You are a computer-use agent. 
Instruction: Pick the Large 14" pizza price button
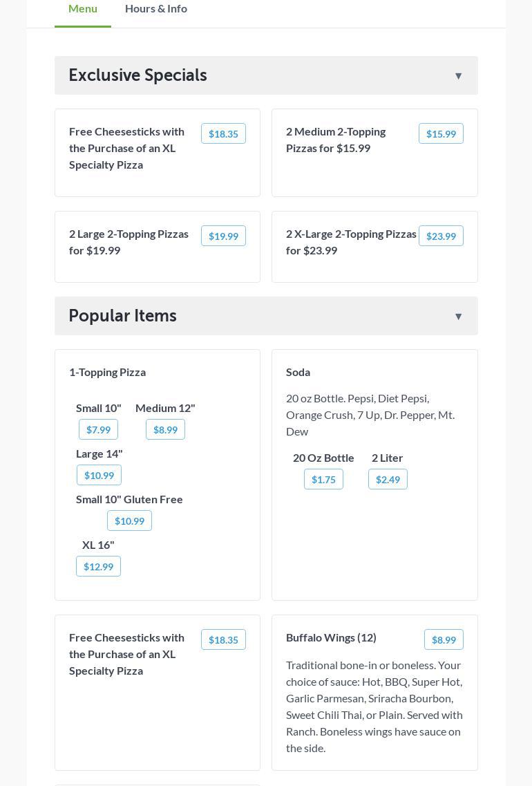tap(99, 476)
